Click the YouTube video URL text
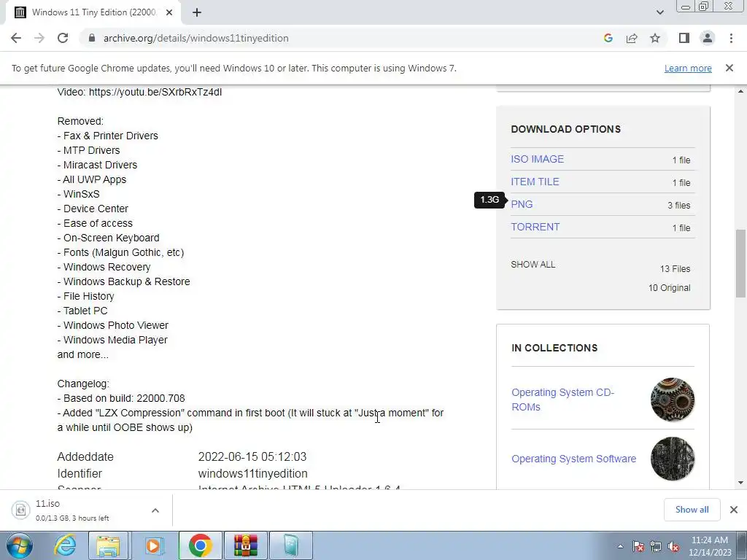This screenshot has height=560, width=747. point(155,92)
